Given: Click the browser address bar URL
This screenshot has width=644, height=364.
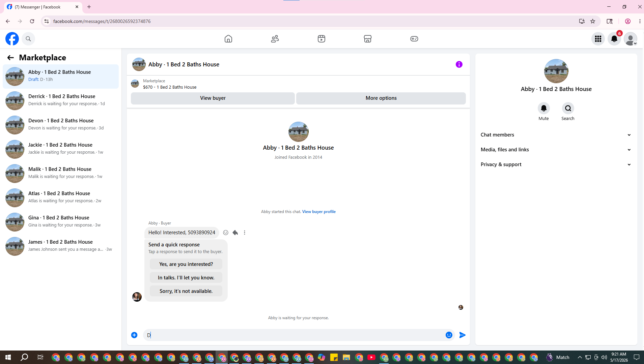Looking at the screenshot, I should pos(102,21).
